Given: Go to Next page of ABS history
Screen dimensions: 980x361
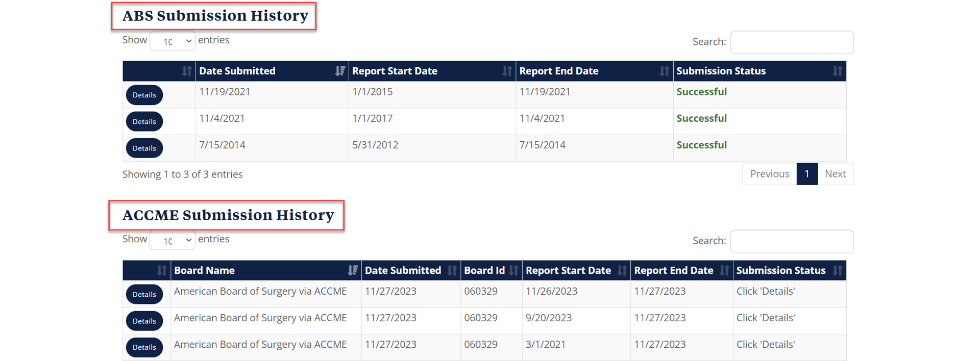Looking at the screenshot, I should click(x=835, y=174).
